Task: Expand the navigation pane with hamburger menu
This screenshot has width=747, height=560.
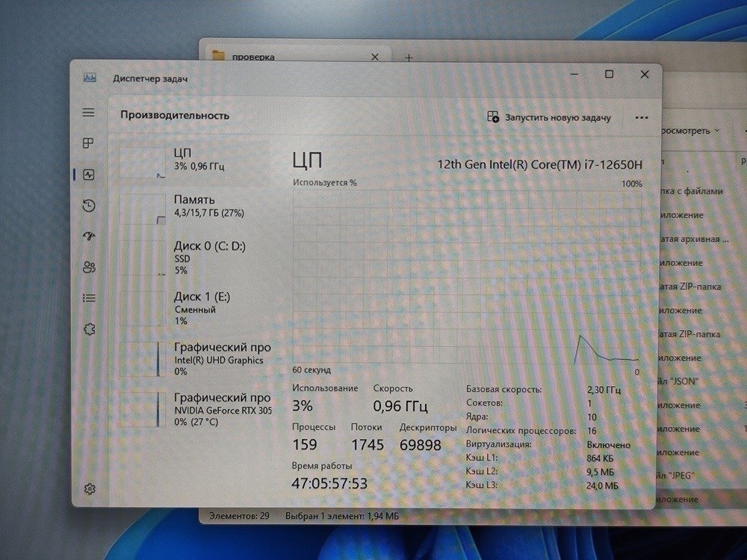Action: [89, 112]
